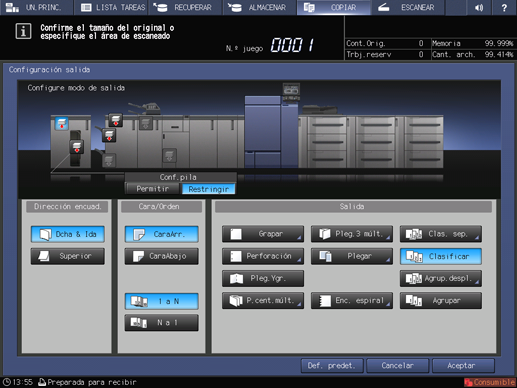This screenshot has width=517, height=388.
Task: Select the top finisher tray icon
Action: click(116, 120)
